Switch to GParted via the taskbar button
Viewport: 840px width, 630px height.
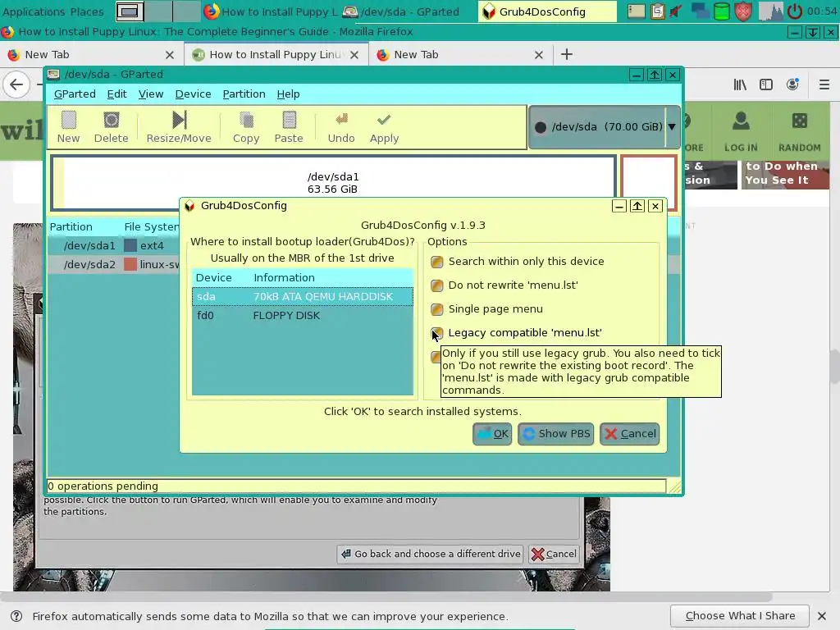[x=402, y=11]
